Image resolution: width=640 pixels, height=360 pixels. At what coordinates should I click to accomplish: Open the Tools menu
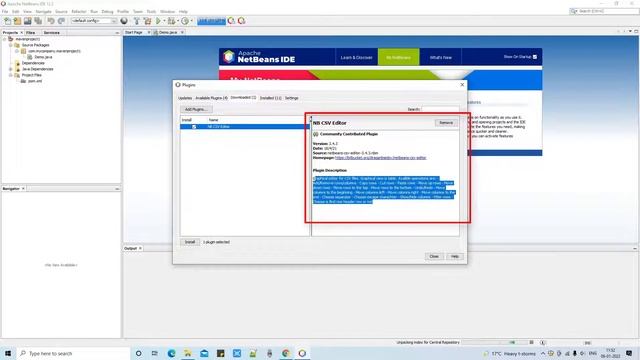pyautogui.click(x=151, y=11)
